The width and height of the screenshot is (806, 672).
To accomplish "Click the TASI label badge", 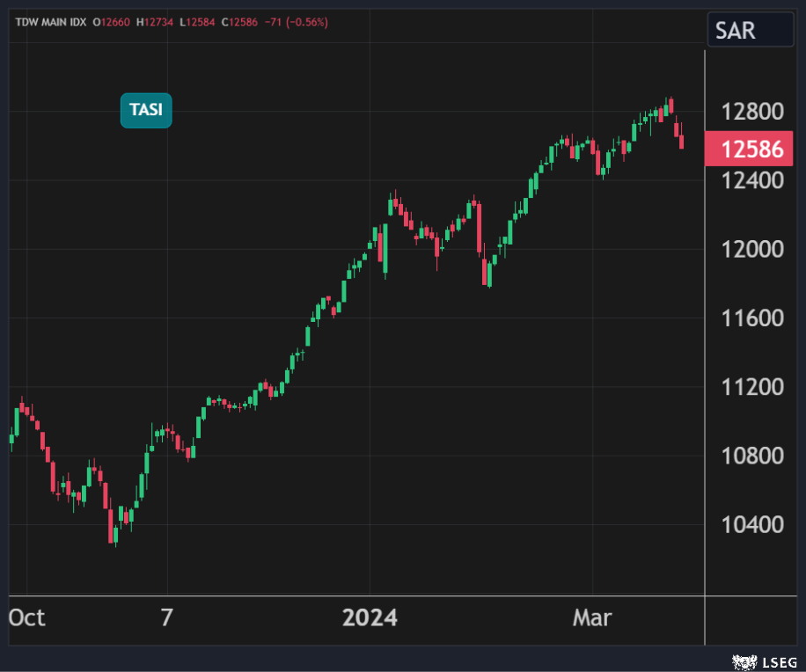I will (x=146, y=110).
